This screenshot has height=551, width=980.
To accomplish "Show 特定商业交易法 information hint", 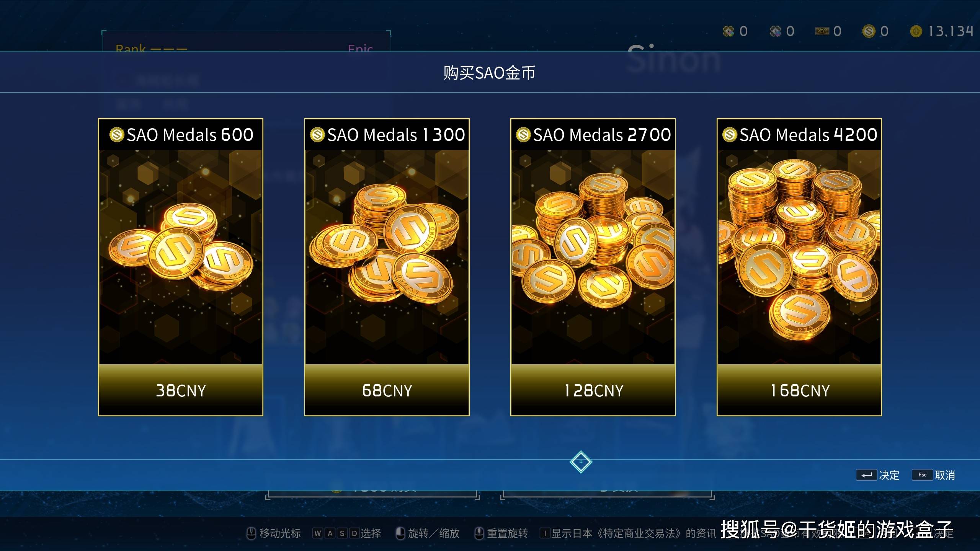I will (628, 533).
